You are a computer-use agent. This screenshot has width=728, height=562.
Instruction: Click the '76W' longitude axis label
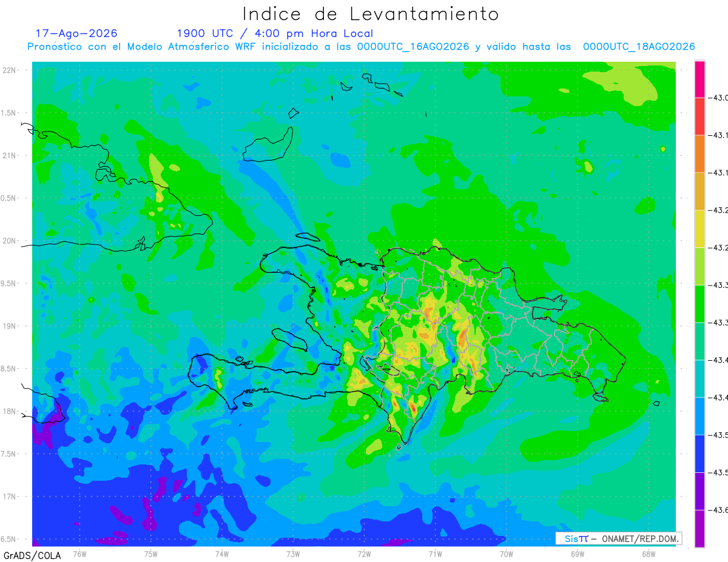click(79, 554)
